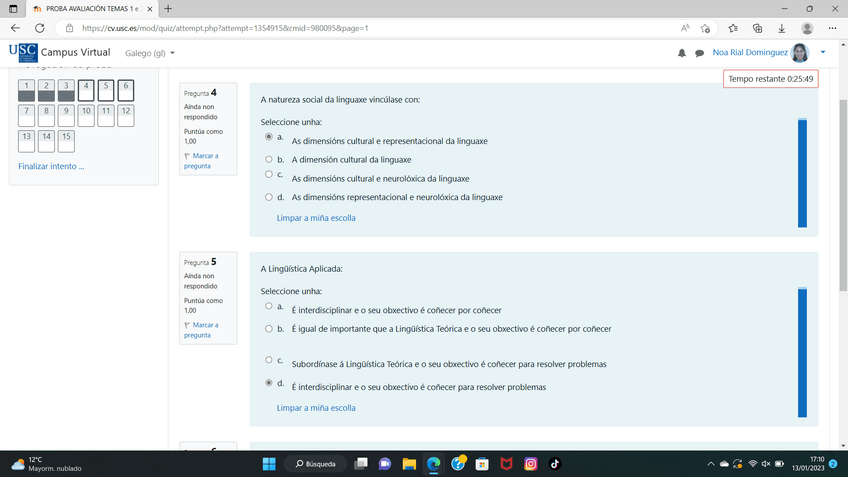Open McAfee from the taskbar
The height and width of the screenshot is (477, 848).
point(506,464)
